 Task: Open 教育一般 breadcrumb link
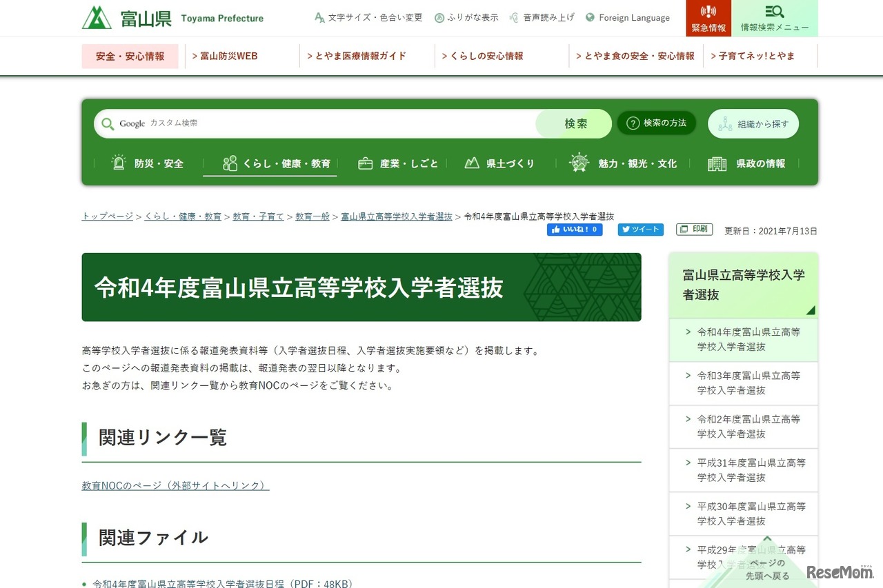312,216
